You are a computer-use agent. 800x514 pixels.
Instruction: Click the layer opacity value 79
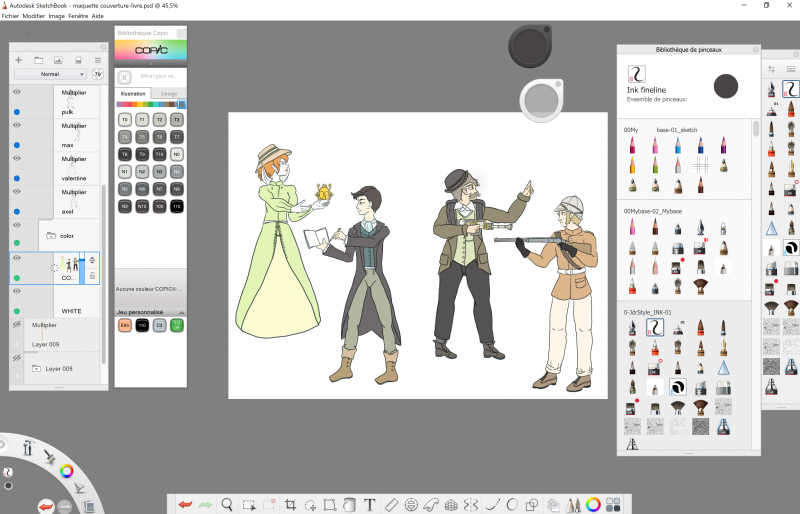click(x=97, y=74)
